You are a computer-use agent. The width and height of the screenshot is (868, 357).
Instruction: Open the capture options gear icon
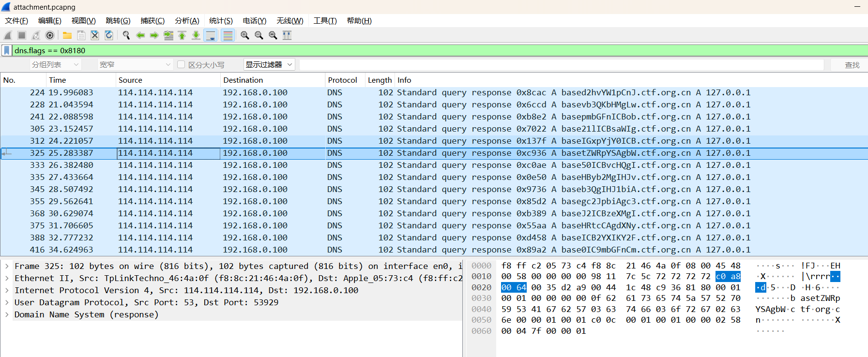pyautogui.click(x=50, y=35)
